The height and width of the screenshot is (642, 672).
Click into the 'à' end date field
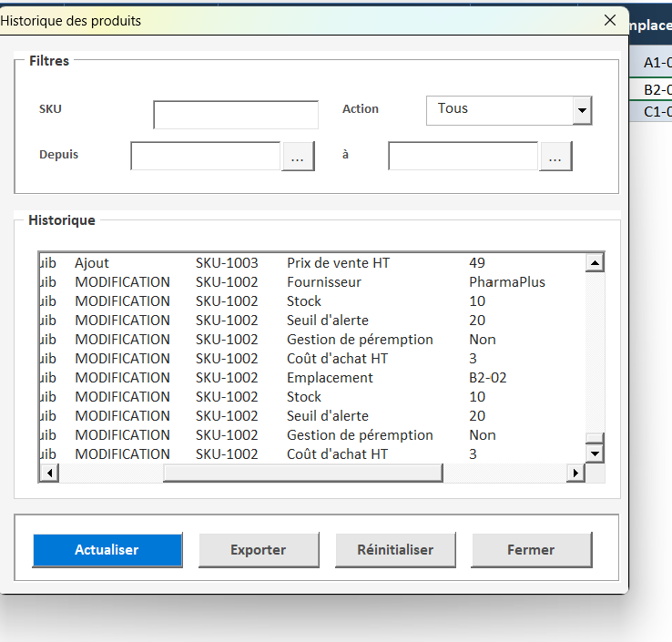coord(463,157)
